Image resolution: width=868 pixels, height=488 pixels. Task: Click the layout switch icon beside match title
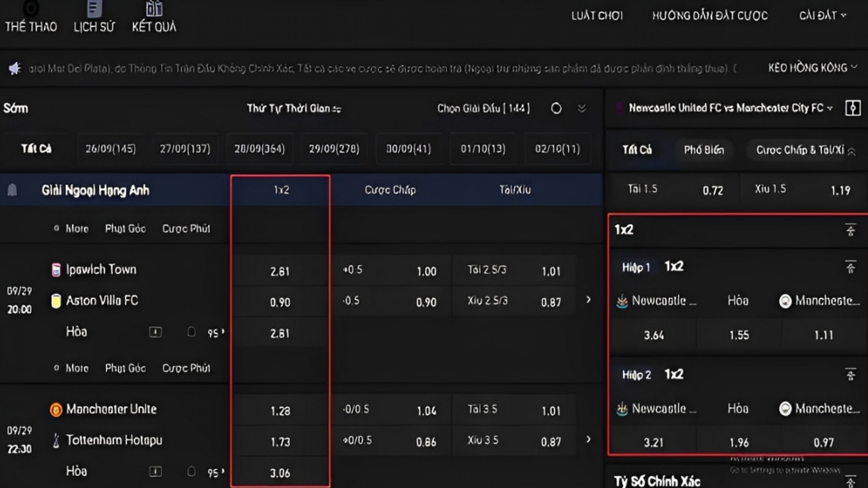click(x=853, y=108)
